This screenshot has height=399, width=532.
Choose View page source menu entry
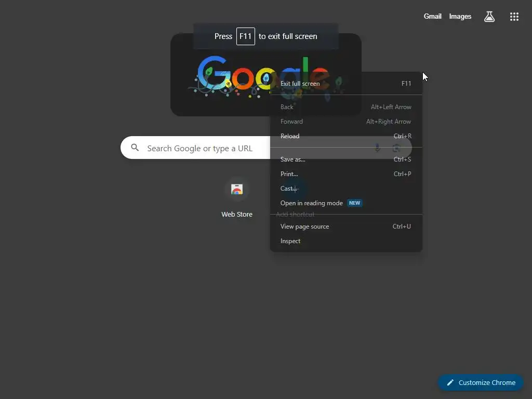(x=346, y=227)
